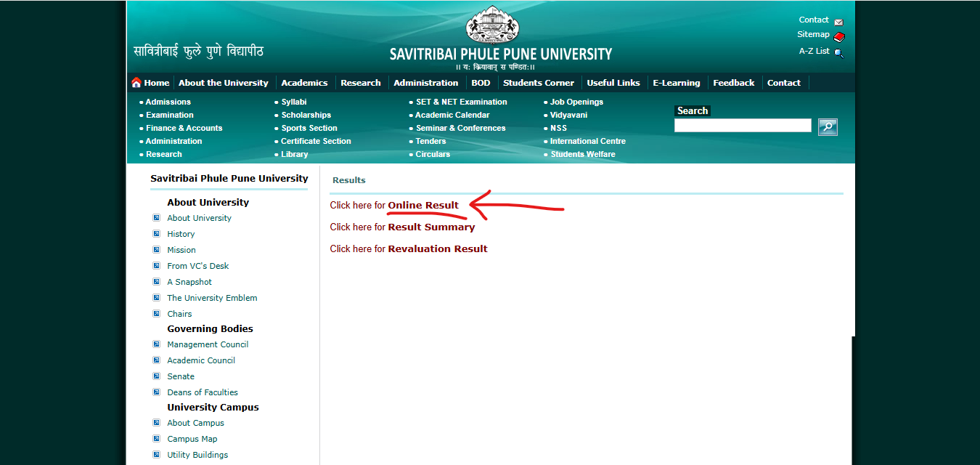Open International Centre link
This screenshot has width=980, height=465.
point(588,141)
